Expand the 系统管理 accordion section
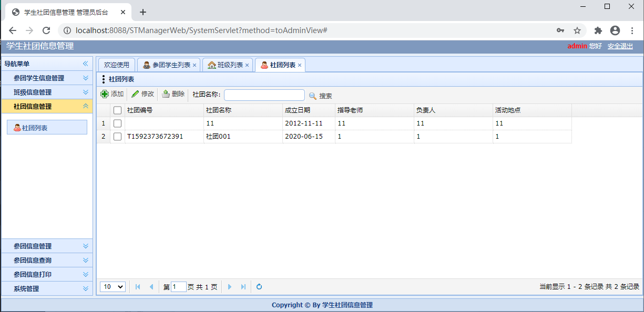This screenshot has height=312, width=644. [x=86, y=288]
